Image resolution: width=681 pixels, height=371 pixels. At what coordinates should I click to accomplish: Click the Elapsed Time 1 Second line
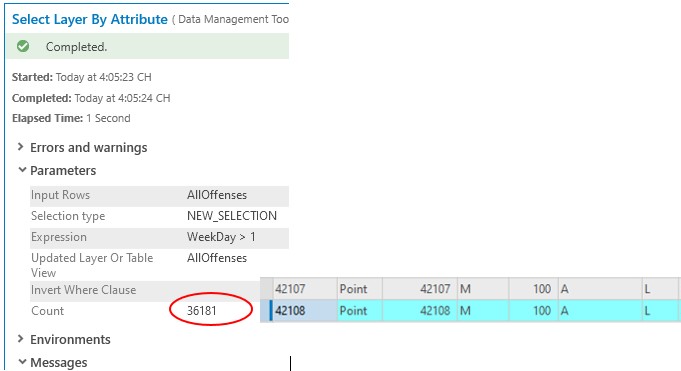(x=71, y=118)
